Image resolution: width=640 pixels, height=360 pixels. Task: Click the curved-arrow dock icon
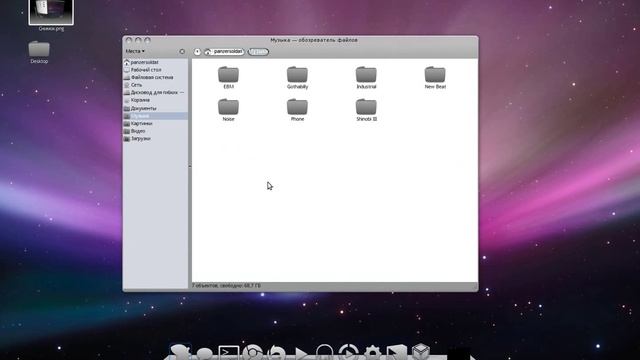pos(277,353)
